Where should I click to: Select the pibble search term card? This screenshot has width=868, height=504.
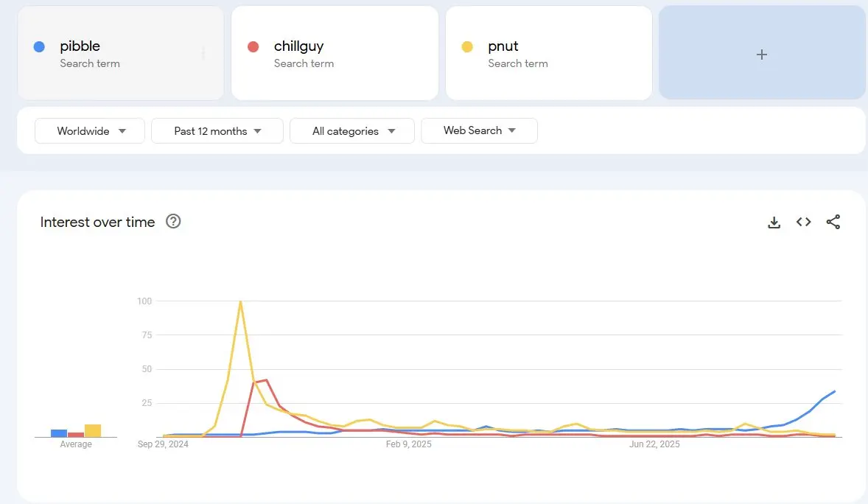[120, 54]
